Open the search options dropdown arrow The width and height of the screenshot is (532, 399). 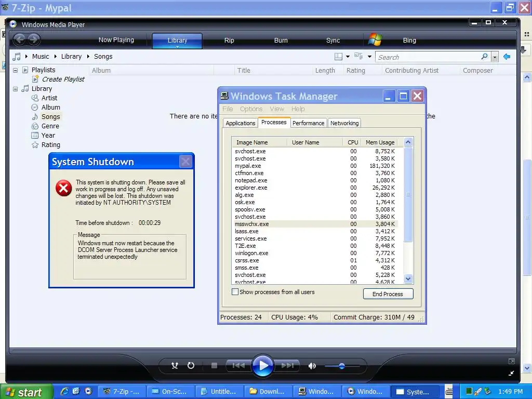[495, 57]
